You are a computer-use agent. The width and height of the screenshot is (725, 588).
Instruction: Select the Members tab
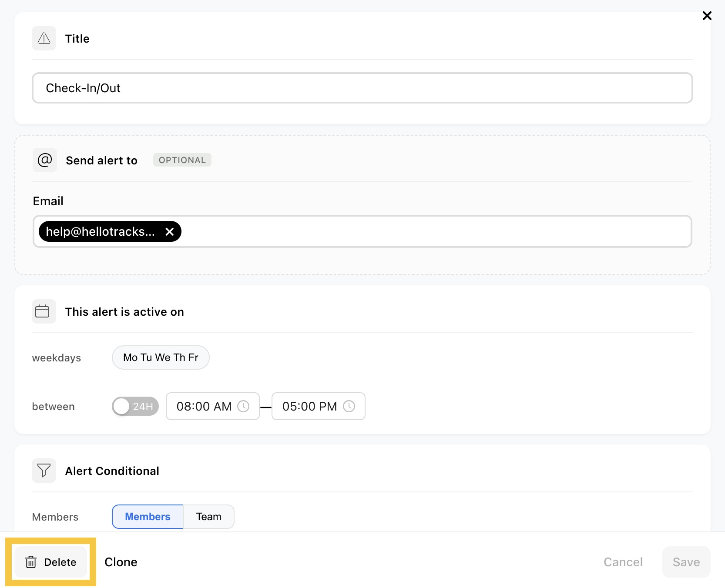click(148, 517)
